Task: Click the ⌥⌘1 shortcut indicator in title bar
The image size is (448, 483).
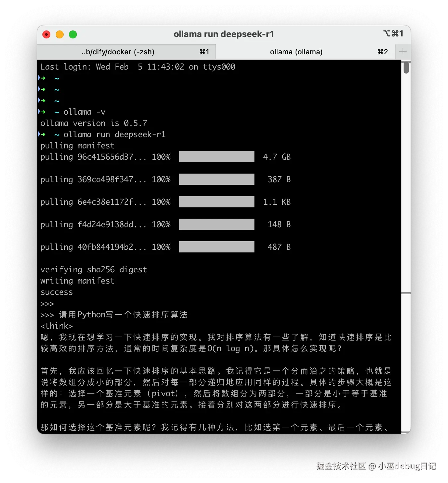Action: pos(393,33)
